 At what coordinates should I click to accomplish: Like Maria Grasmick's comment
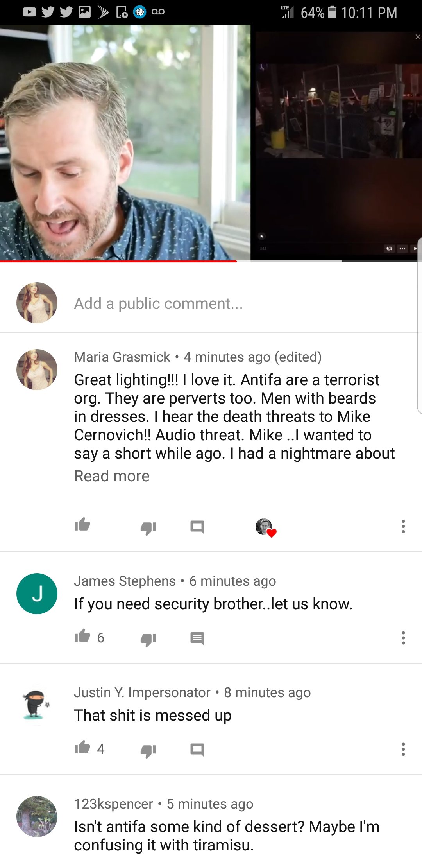pyautogui.click(x=82, y=525)
